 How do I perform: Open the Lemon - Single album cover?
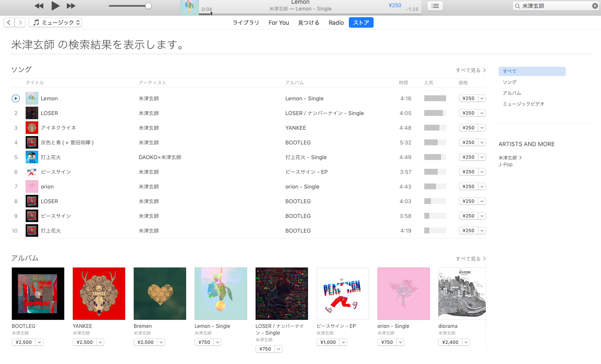coord(221,293)
